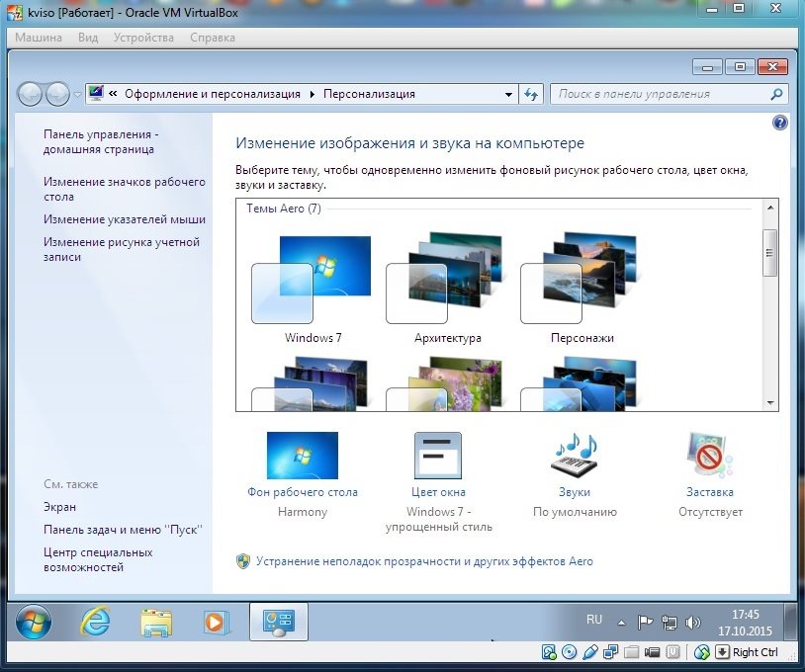Go back with the Back arrow button

pyautogui.click(x=30, y=95)
